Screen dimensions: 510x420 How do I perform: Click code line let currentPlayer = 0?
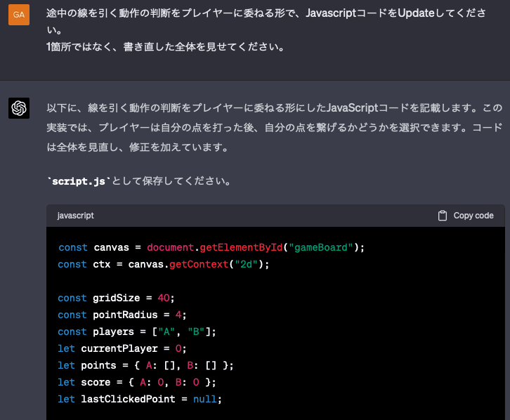coord(122,349)
